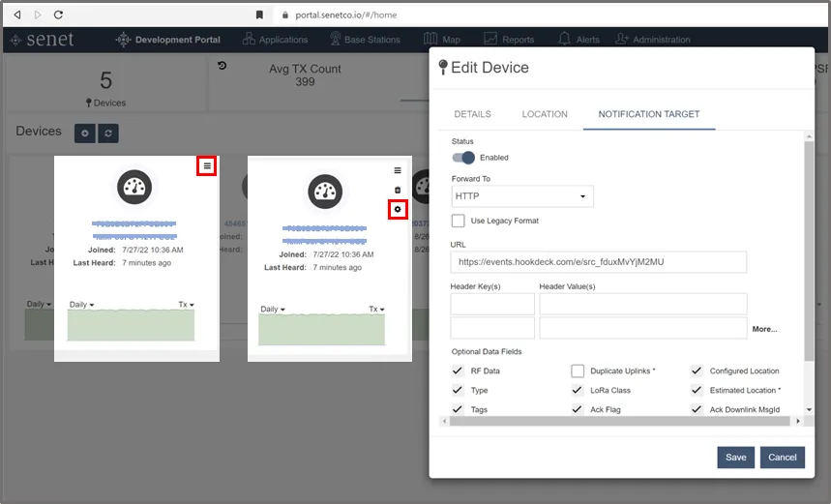Click Cancel in Edit Device dialog
This screenshot has height=504, width=831.
click(x=783, y=458)
